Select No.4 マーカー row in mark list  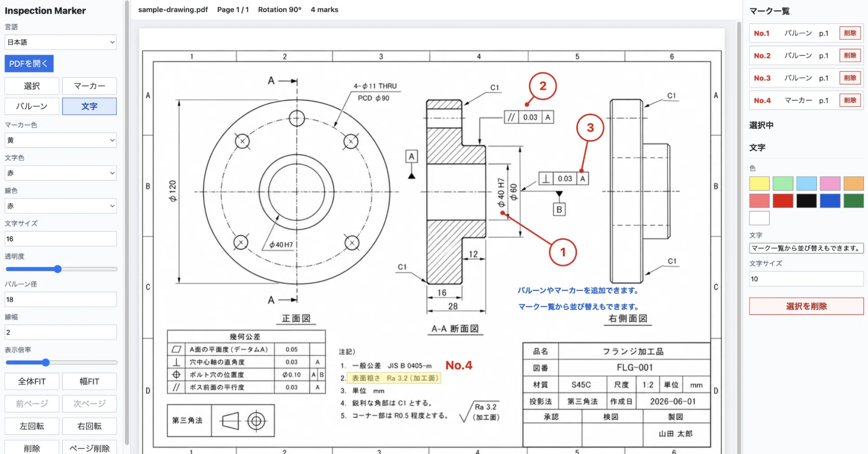tap(806, 100)
